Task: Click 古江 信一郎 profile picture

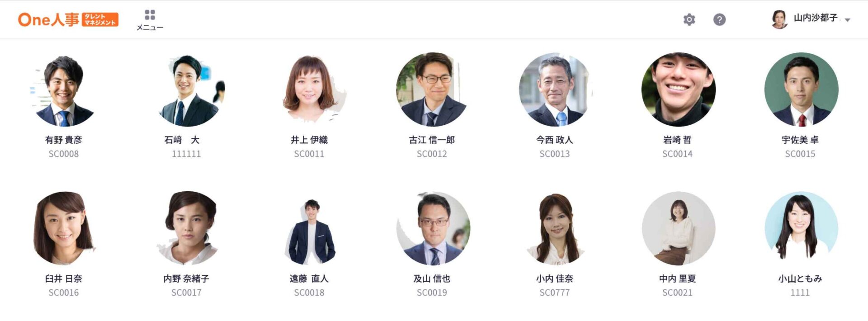Action: point(432,90)
